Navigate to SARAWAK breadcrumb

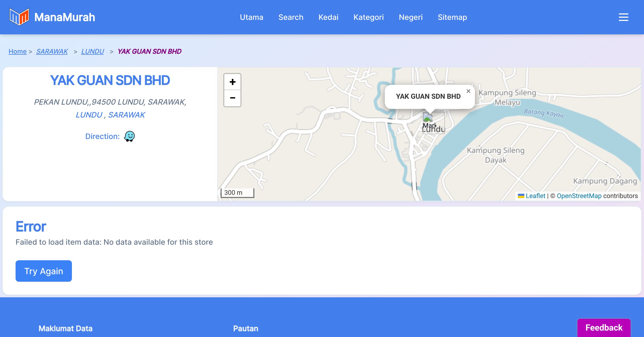52,51
